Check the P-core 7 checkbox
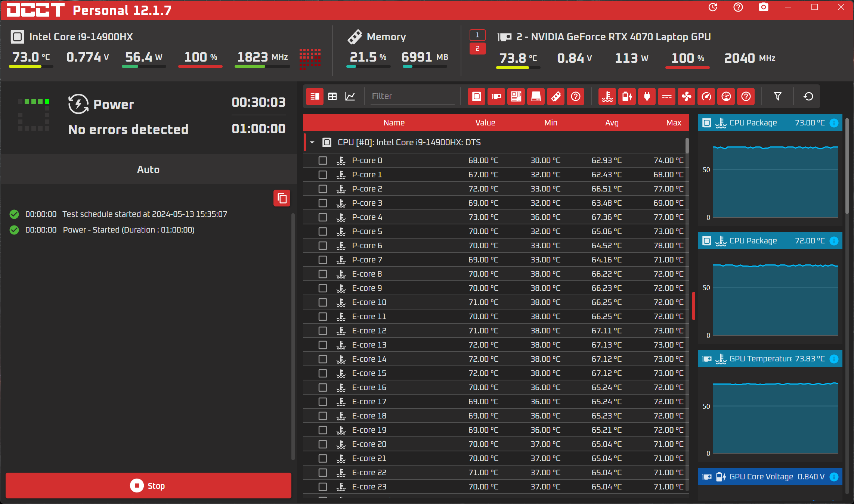 [323, 260]
